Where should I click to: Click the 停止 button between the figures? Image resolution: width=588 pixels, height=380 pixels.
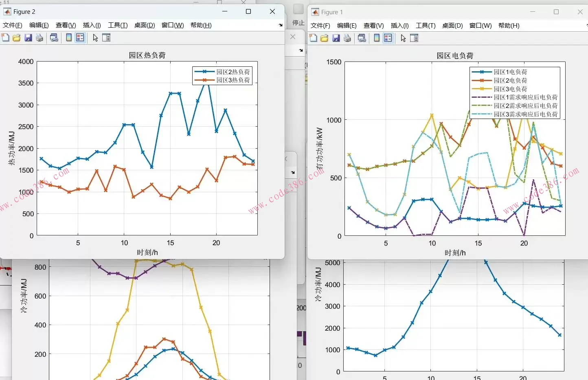(298, 22)
